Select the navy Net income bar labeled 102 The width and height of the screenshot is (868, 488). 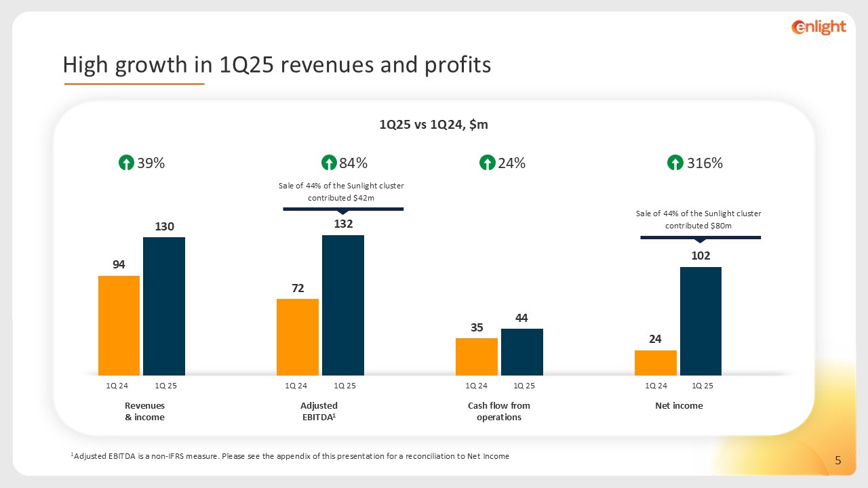(x=701, y=321)
